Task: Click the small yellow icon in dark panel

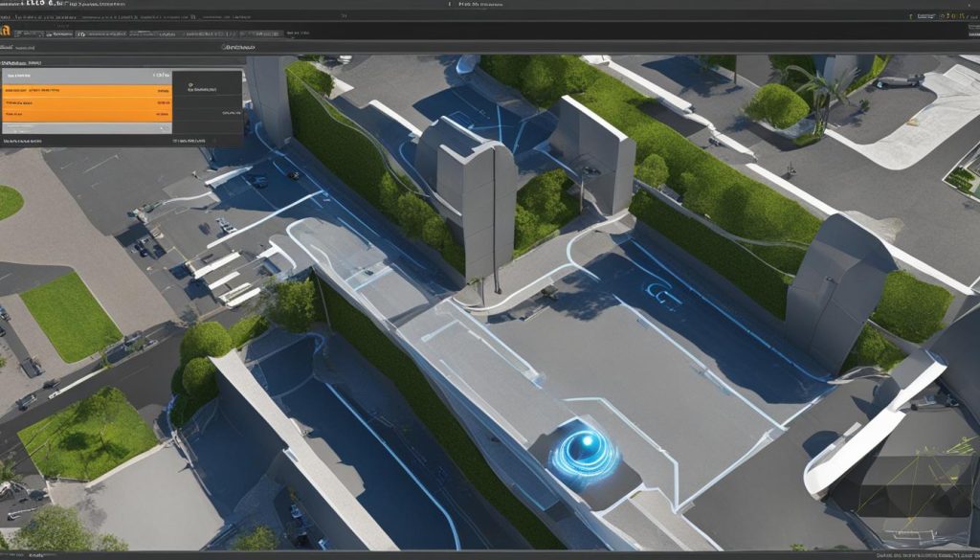Action: click(x=190, y=85)
